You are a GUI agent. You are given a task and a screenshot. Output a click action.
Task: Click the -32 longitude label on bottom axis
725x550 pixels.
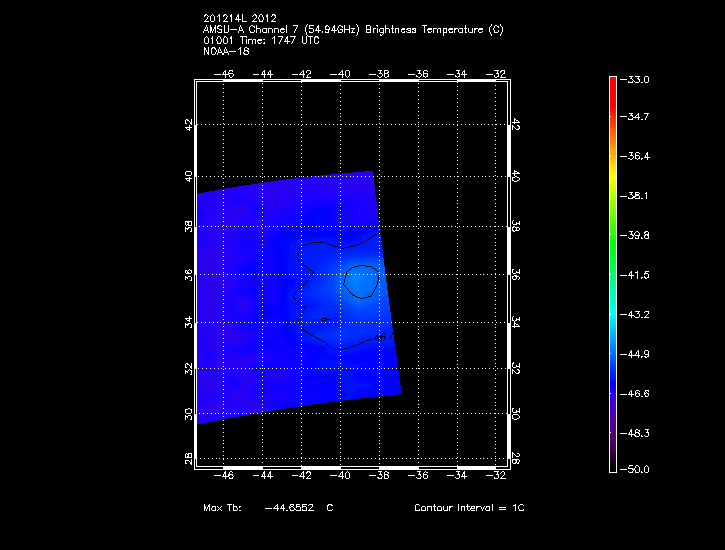point(494,477)
